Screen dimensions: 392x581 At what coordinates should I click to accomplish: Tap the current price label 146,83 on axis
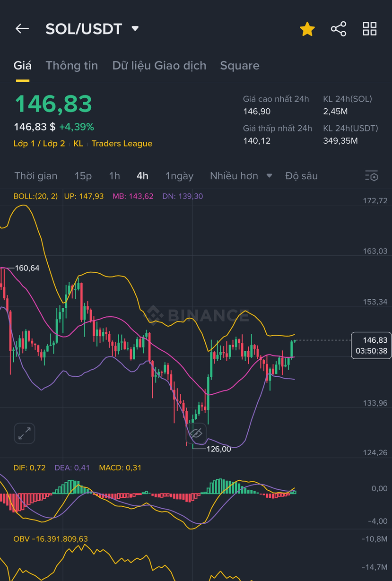(x=372, y=346)
